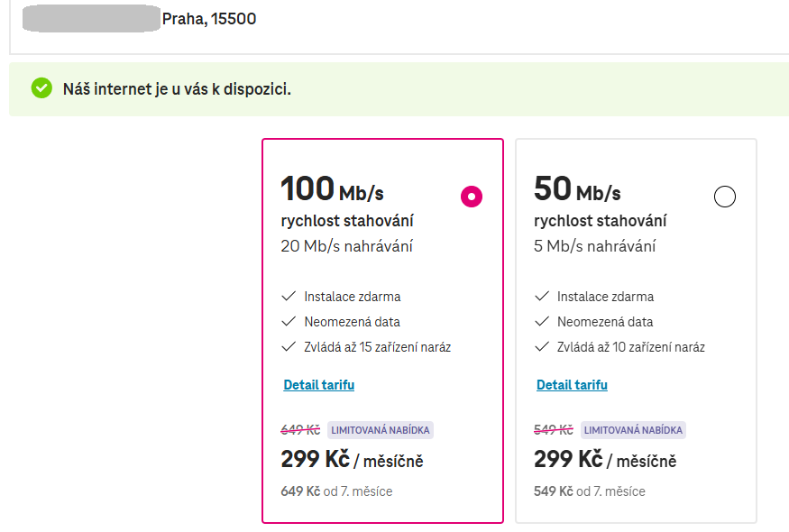789x532 pixels.
Task: Click checkmark beside Neomezená data in 50 Mb/s card
Action: 541,321
